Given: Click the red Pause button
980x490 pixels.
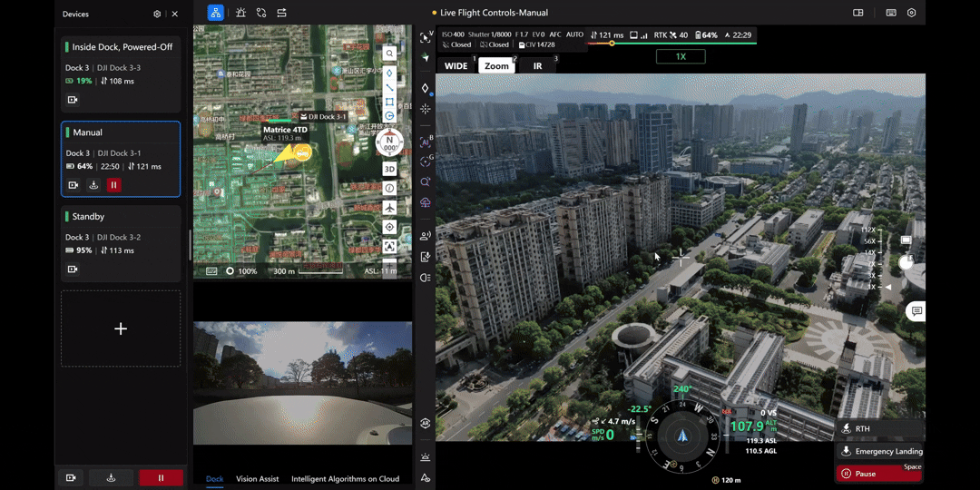Looking at the screenshot, I should point(879,474).
